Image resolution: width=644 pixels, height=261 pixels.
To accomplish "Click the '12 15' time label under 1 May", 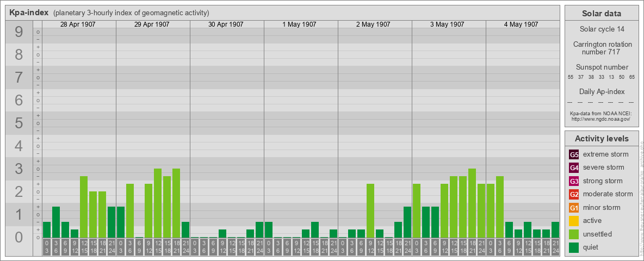I will click(306, 247).
